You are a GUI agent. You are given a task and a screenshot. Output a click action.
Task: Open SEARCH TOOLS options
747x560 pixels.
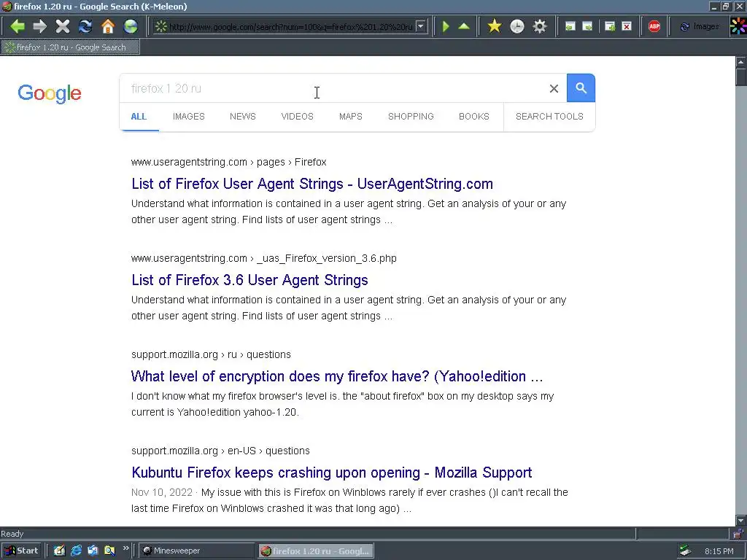(549, 117)
